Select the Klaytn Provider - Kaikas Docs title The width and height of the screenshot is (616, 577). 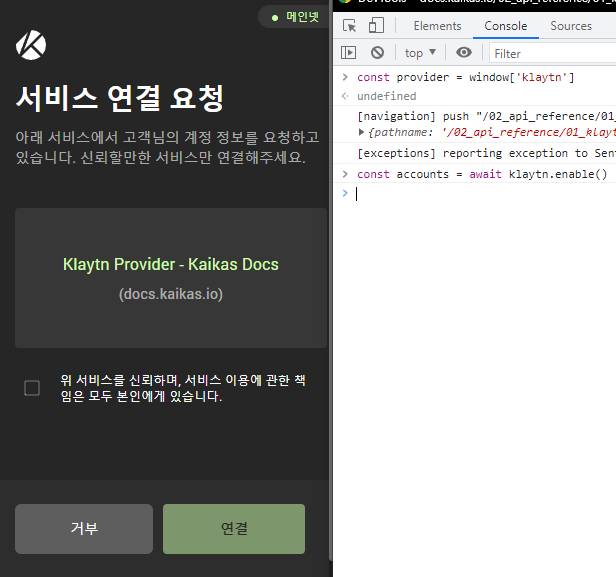(170, 264)
